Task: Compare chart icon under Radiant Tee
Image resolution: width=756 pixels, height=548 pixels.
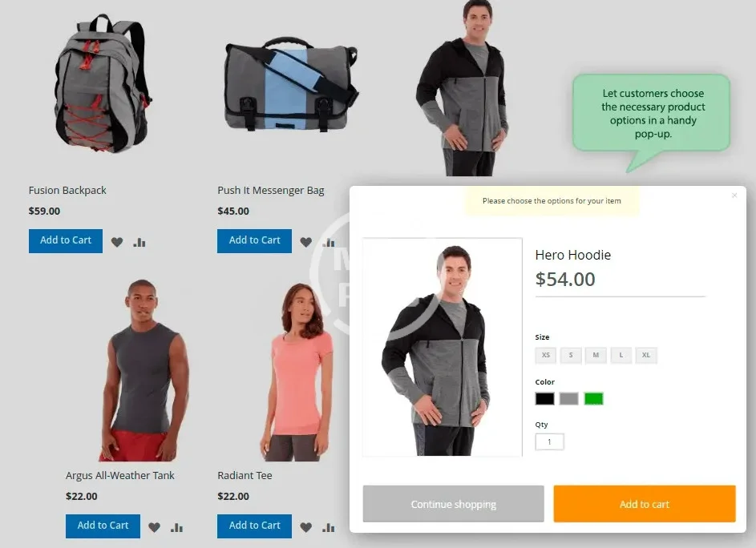Action: tap(329, 527)
